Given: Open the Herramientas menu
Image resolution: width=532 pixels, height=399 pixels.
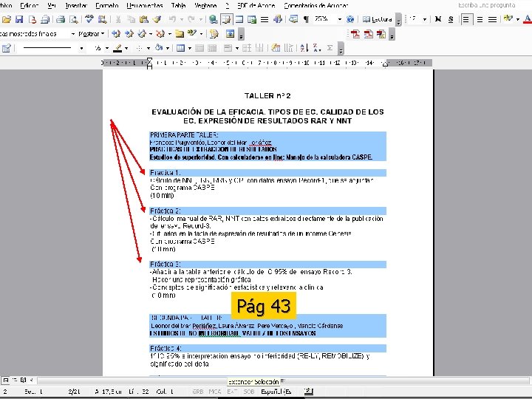Looking at the screenshot, I should point(145,5).
